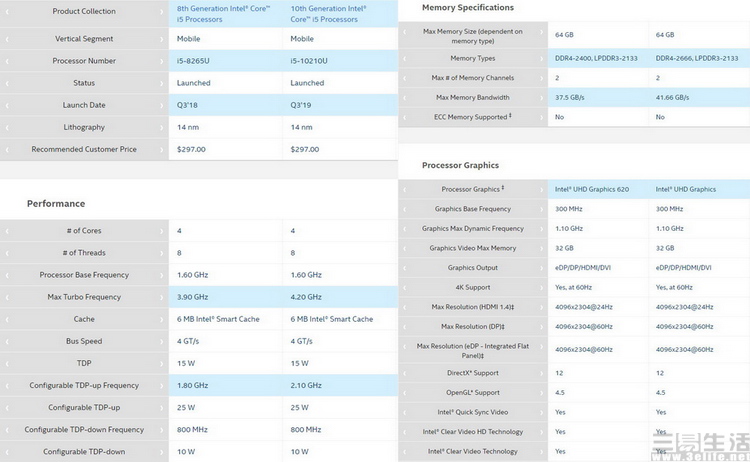Click the 1.80 GHz TDP-up frequency value

[192, 385]
